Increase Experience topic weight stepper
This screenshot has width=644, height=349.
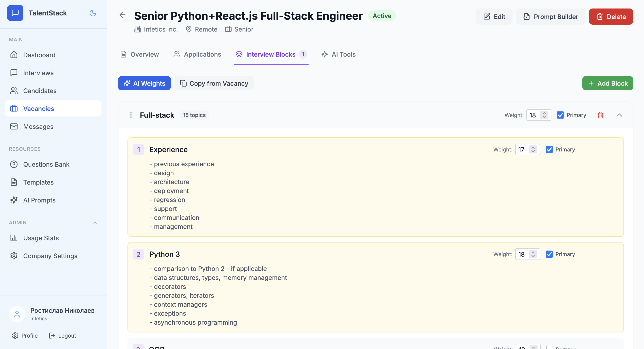(x=533, y=148)
